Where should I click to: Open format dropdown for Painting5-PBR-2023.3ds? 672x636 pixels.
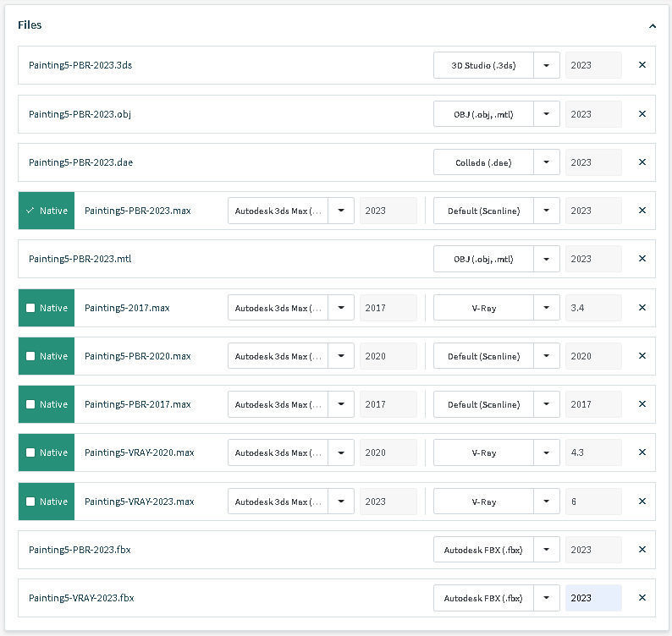547,65
